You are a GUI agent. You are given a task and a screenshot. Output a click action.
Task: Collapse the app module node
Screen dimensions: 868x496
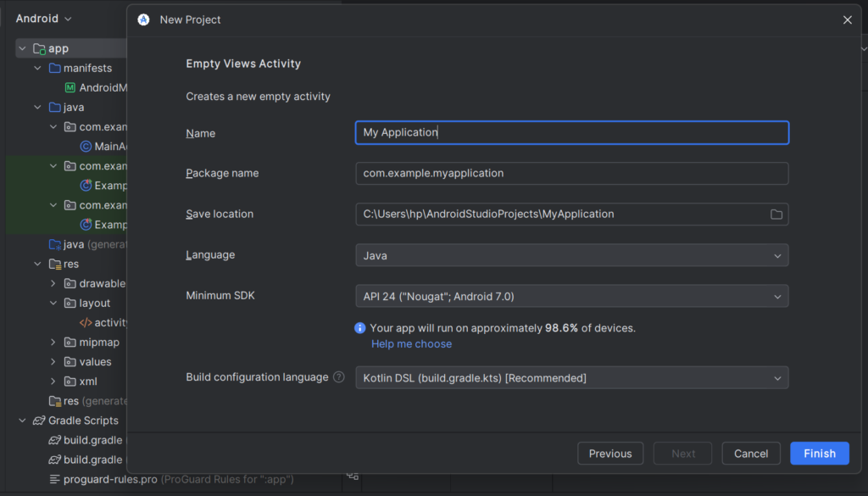22,48
